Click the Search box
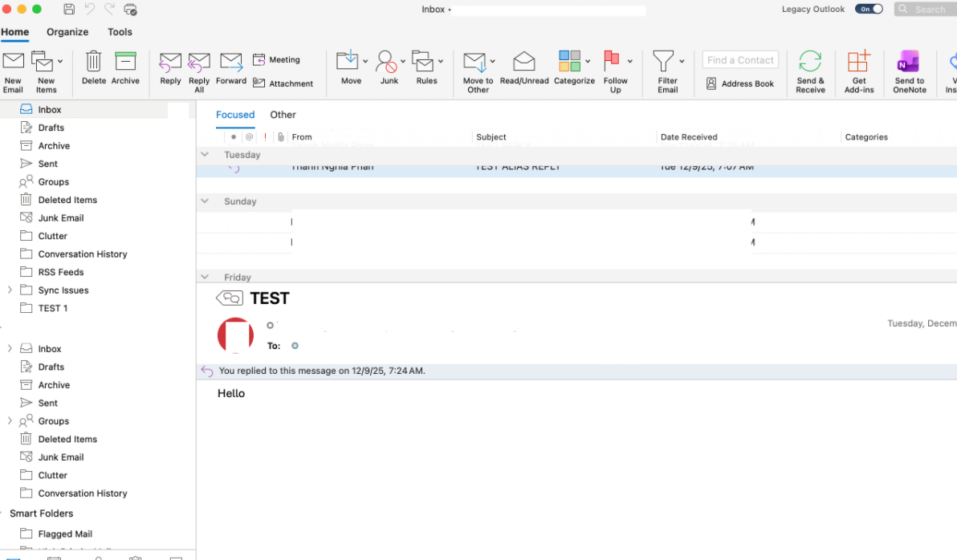Viewport: 957px width, 560px height. tap(925, 9)
